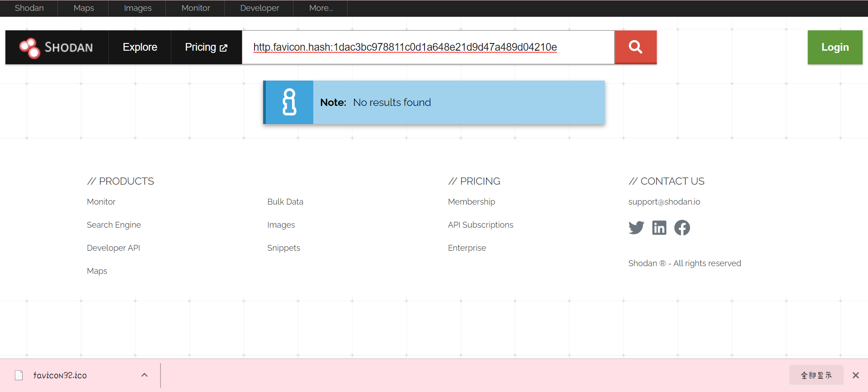The image size is (868, 392).
Task: Click the 全部显示 show all downloads button
Action: tap(816, 375)
